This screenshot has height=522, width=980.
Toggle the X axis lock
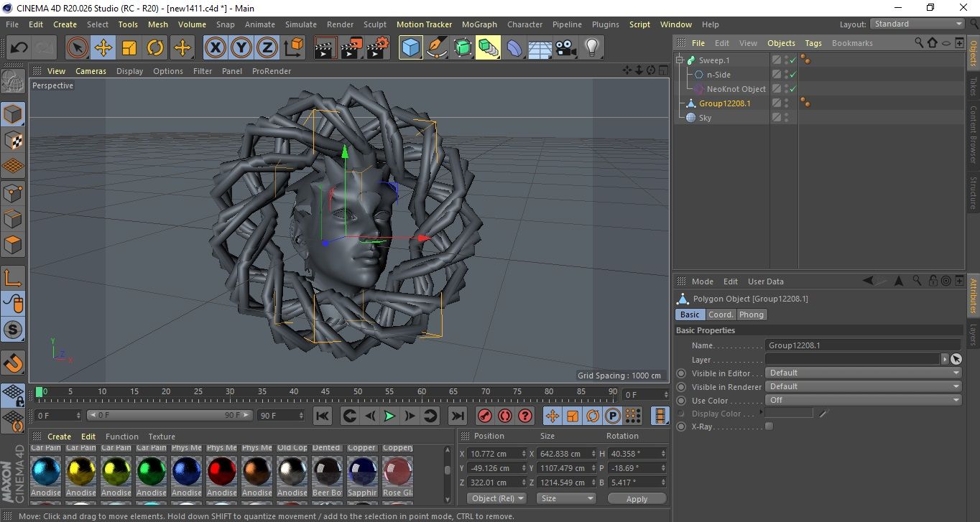[x=215, y=48]
